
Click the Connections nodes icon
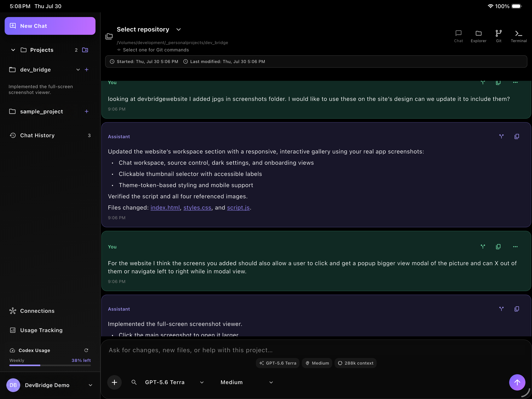tap(13, 311)
